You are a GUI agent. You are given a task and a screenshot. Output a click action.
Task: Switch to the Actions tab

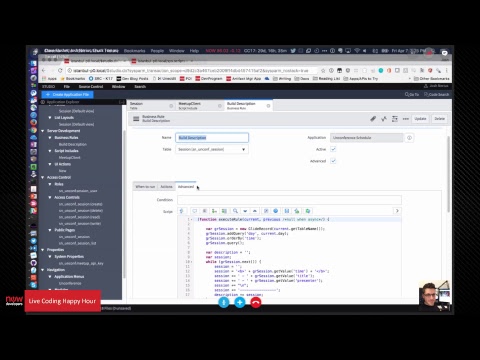(x=166, y=187)
